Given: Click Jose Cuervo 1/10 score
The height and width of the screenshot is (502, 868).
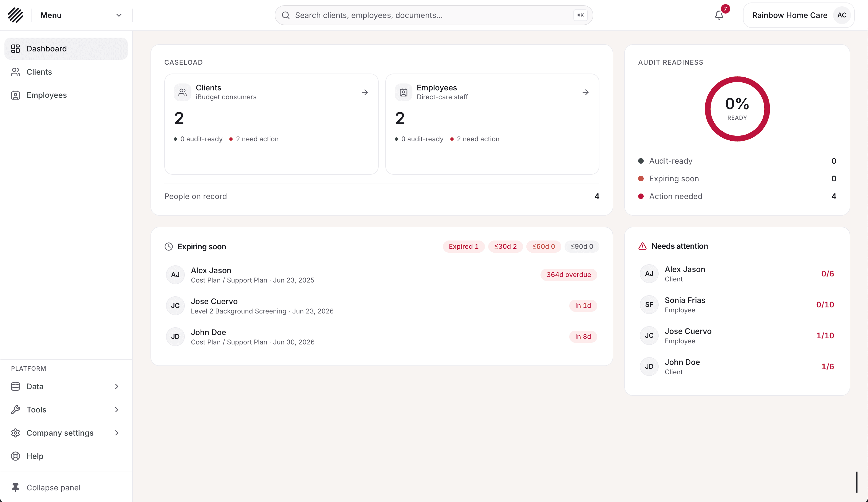Looking at the screenshot, I should 825,336.
